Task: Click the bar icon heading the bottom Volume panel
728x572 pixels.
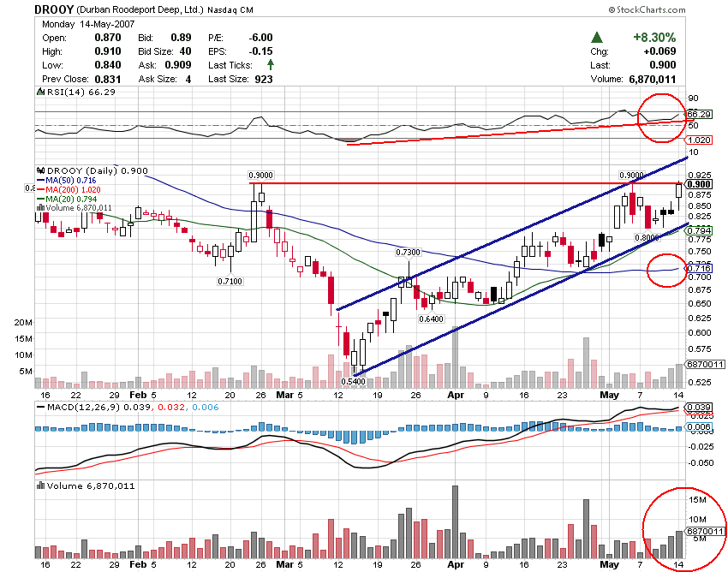Action: 41,486
